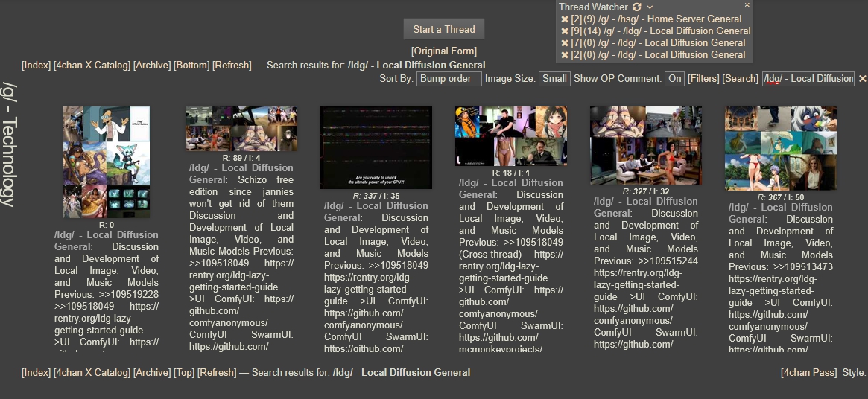Click Refresh in the top navigation
Screen dimensions: 868x399
click(232, 66)
